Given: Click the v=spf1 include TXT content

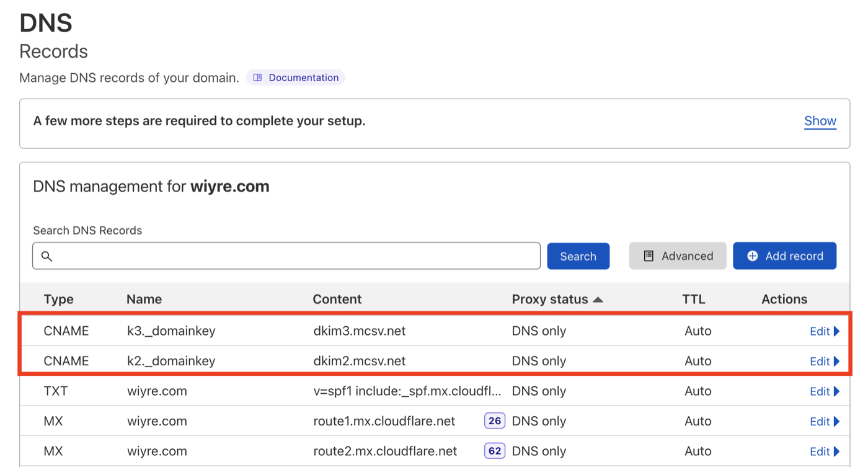Looking at the screenshot, I should point(407,391).
